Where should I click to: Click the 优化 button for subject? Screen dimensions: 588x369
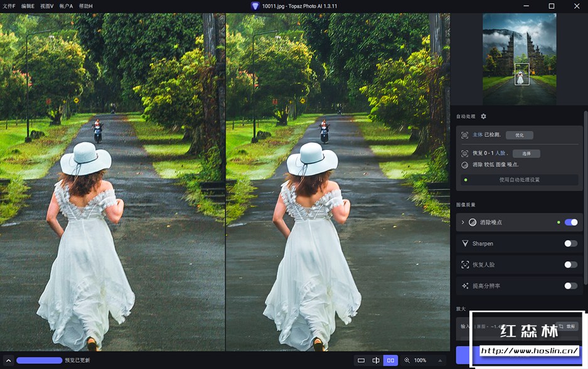[519, 135]
